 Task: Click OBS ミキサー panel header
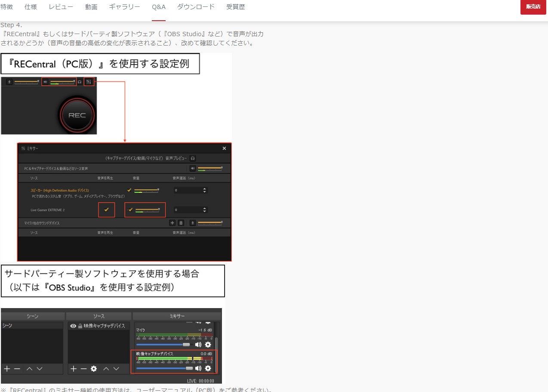(177, 316)
